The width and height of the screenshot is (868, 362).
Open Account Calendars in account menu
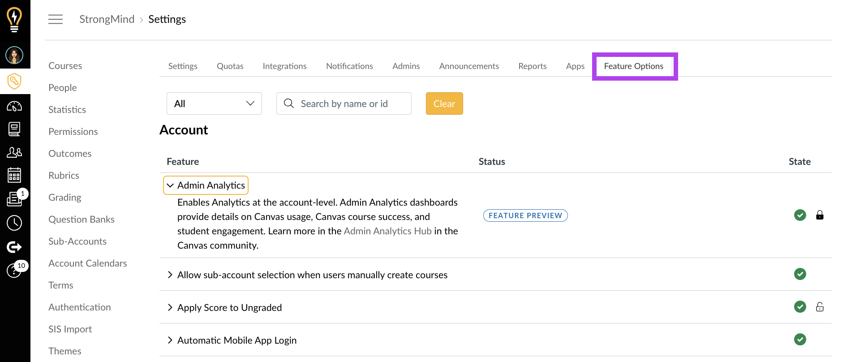88,263
